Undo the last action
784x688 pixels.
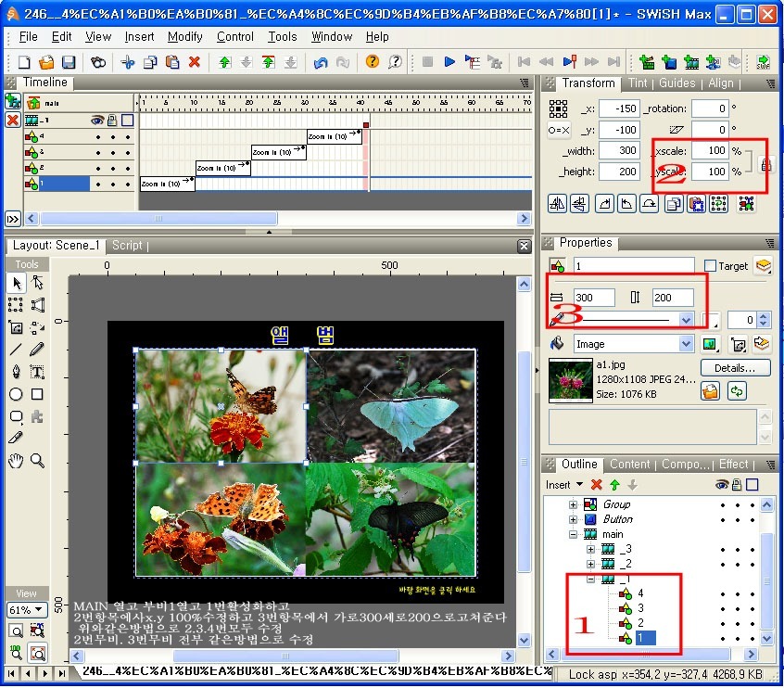tap(321, 62)
